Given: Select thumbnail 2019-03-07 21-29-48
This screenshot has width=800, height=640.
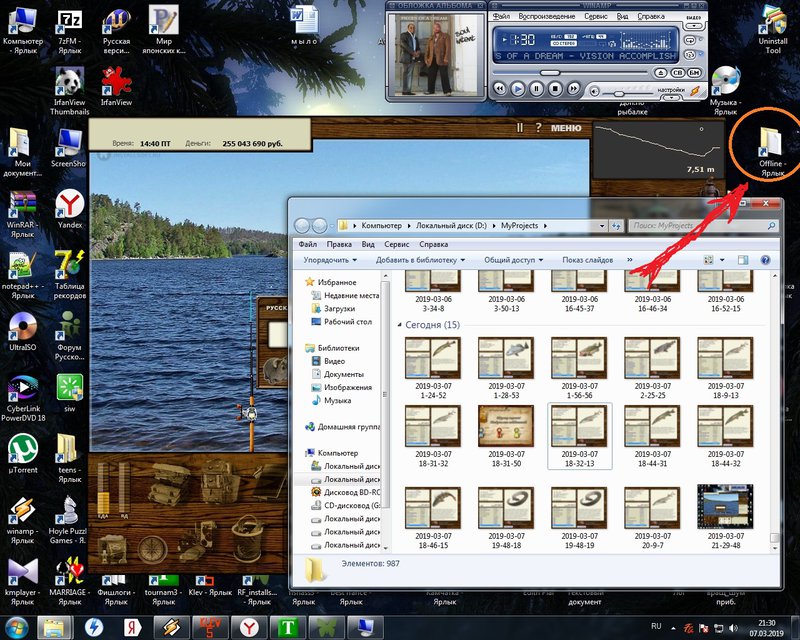Looking at the screenshot, I should [x=726, y=516].
